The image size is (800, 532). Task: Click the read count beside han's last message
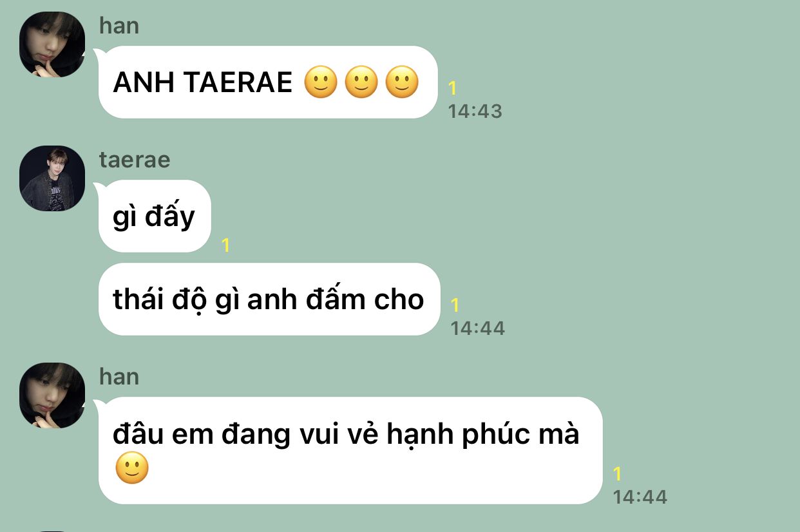(x=618, y=474)
